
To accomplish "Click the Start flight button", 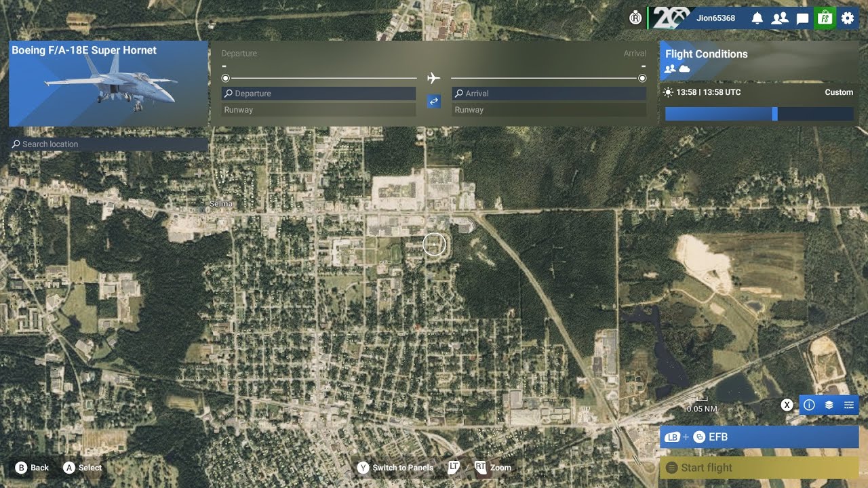I will pos(759,468).
